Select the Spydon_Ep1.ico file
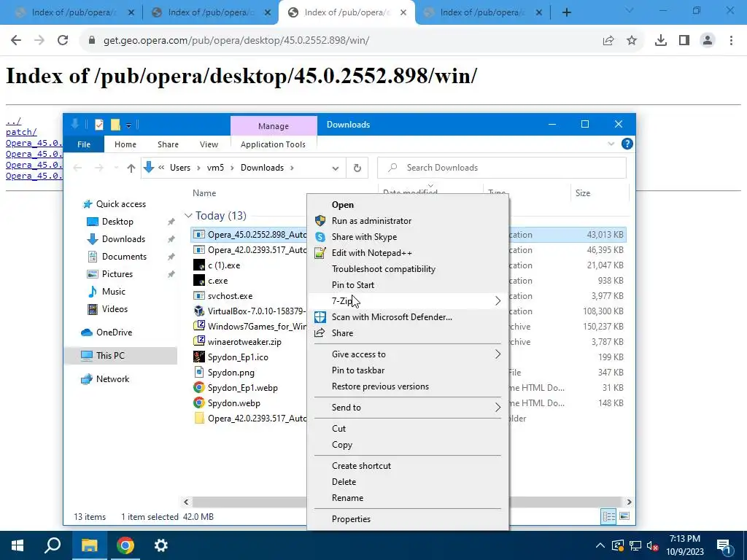This screenshot has width=747, height=560. [x=238, y=357]
